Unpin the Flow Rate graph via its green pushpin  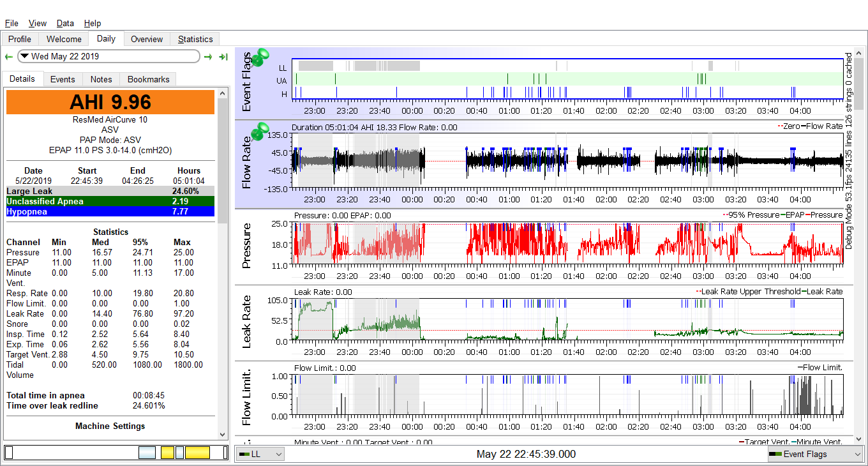tap(261, 133)
